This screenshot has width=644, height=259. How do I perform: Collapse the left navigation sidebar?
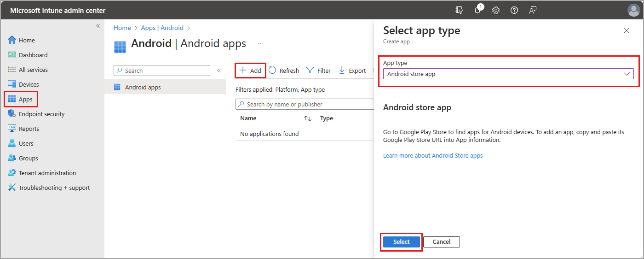click(x=98, y=26)
